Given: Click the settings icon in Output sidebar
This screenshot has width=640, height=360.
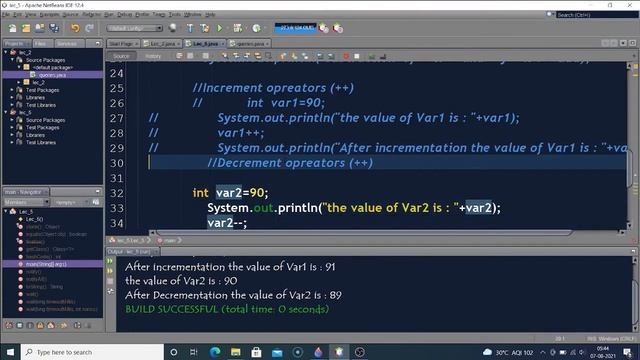Looking at the screenshot, I should click(110, 291).
